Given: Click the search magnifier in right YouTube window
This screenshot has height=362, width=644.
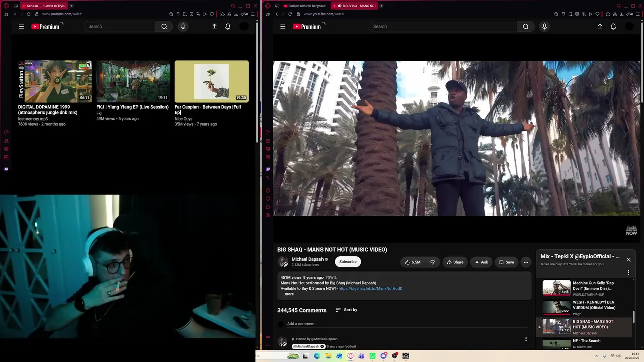Looking at the screenshot, I should click(526, 26).
